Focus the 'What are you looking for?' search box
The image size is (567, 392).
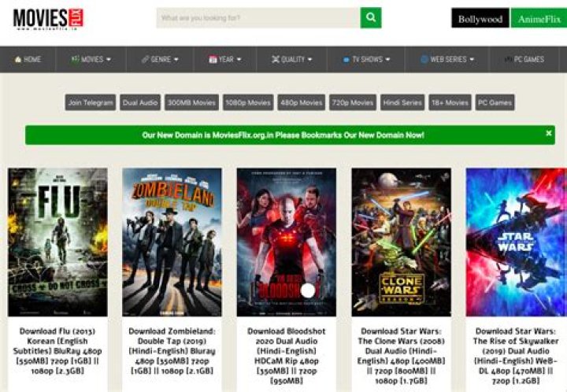coord(258,17)
